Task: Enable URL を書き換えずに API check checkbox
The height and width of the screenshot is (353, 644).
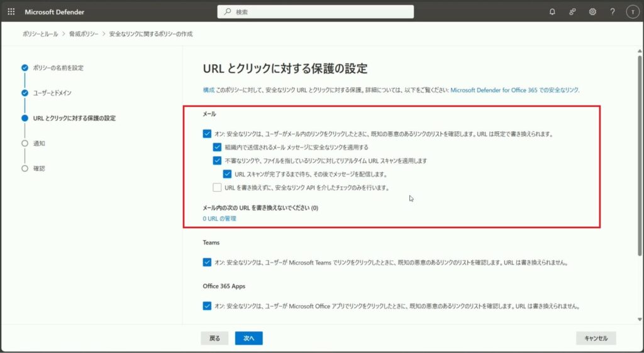Action: [x=217, y=188]
